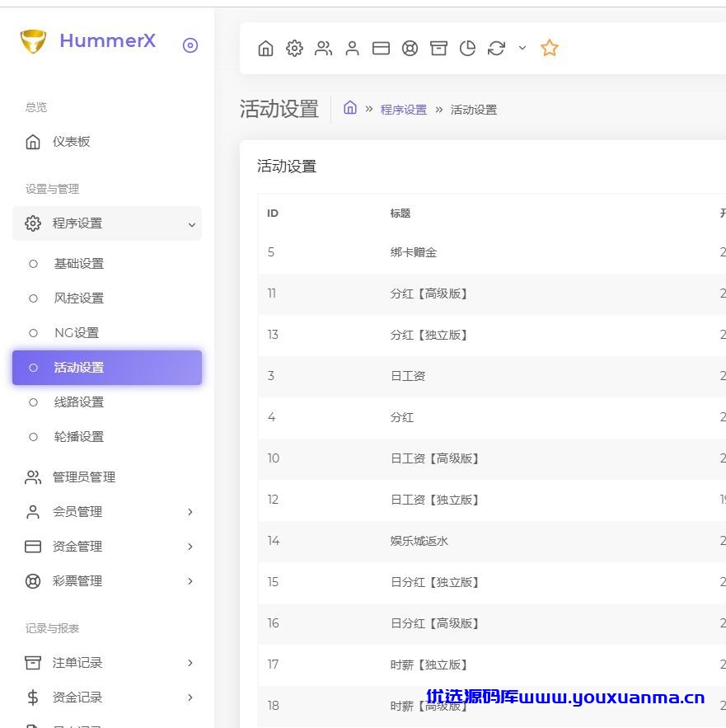This screenshot has height=728, width=726.
Task: Click the users icon next to 管理员管理
Action: 33,477
